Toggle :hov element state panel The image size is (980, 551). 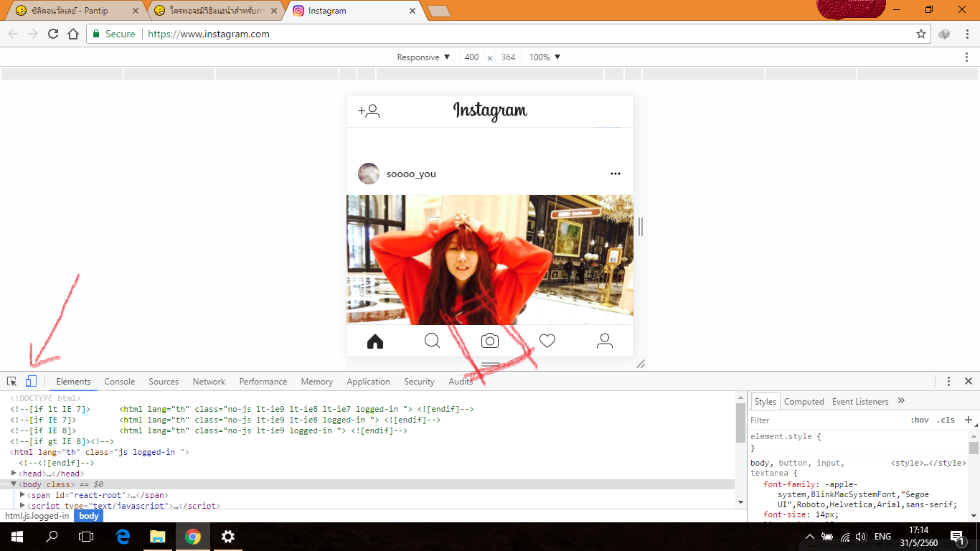click(919, 420)
